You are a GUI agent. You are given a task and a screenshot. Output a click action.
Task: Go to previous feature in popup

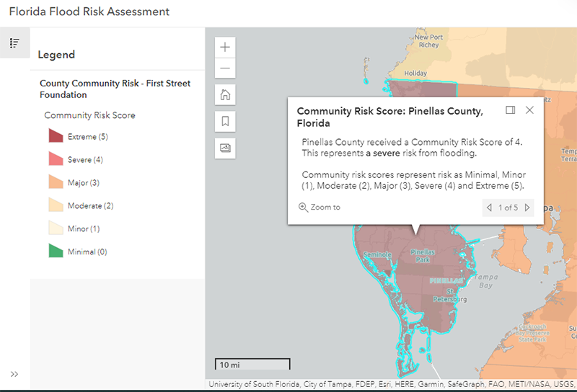(490, 208)
